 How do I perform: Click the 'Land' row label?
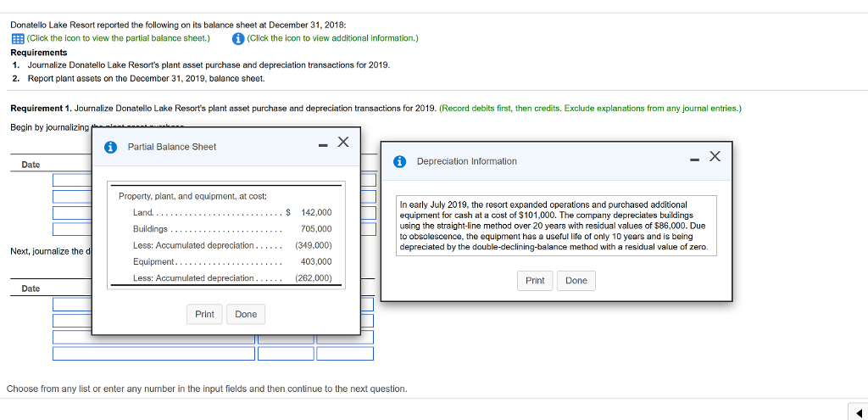142,212
